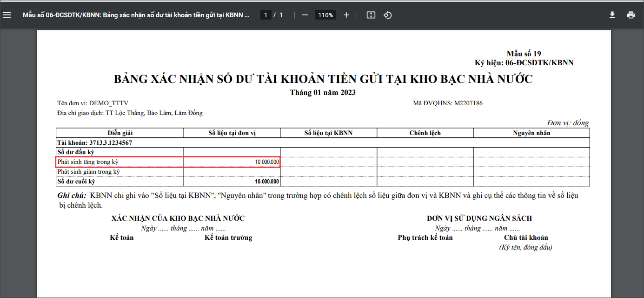
Task: Click the Số dư đầu kỳ row
Action: coord(323,152)
